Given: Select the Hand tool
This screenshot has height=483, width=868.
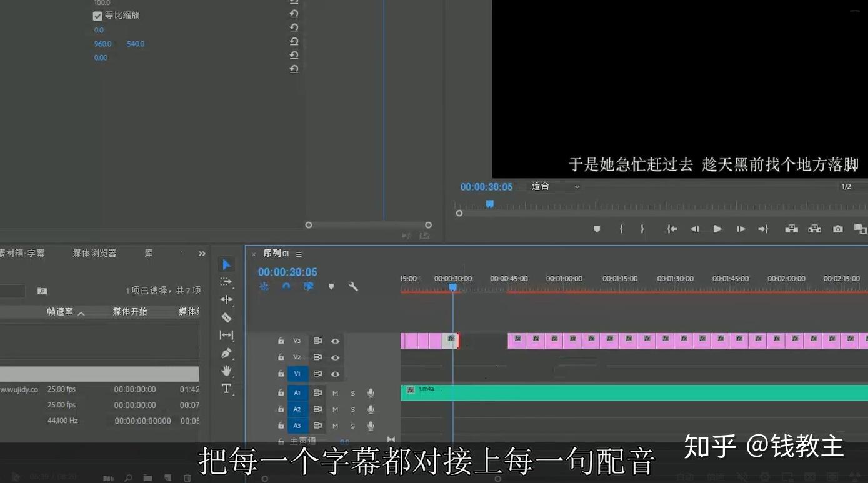Looking at the screenshot, I should coord(226,371).
